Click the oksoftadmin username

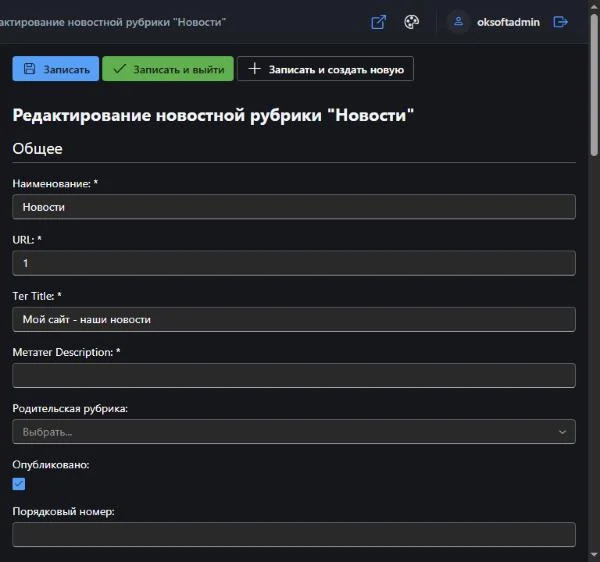[x=508, y=22]
